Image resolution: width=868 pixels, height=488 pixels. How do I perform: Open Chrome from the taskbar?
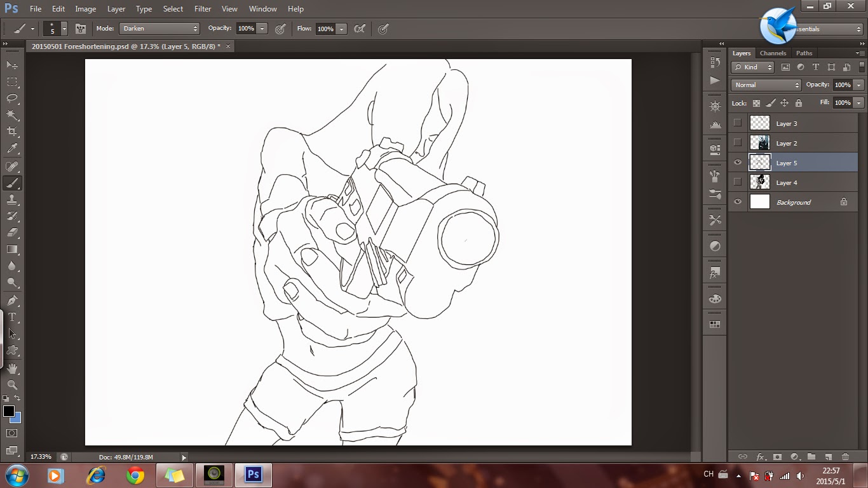click(x=135, y=475)
